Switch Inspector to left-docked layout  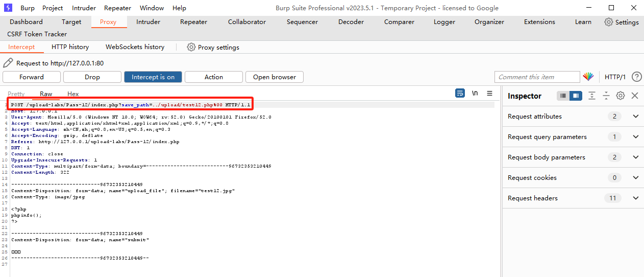pos(563,96)
